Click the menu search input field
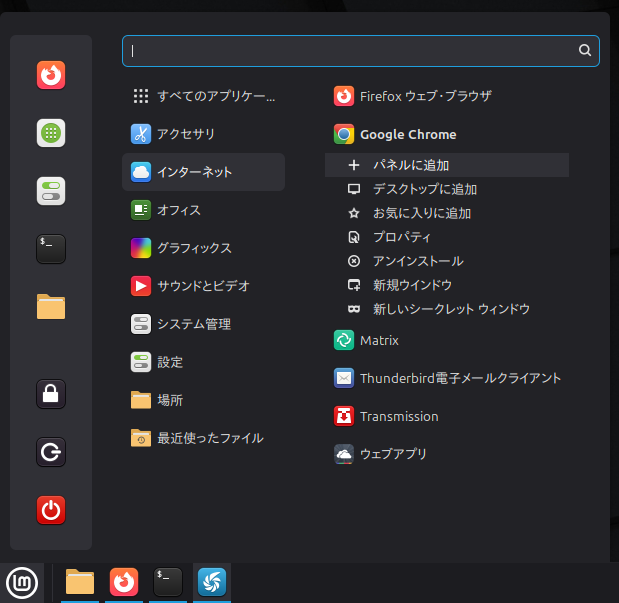619x603 pixels. pyautogui.click(x=350, y=51)
